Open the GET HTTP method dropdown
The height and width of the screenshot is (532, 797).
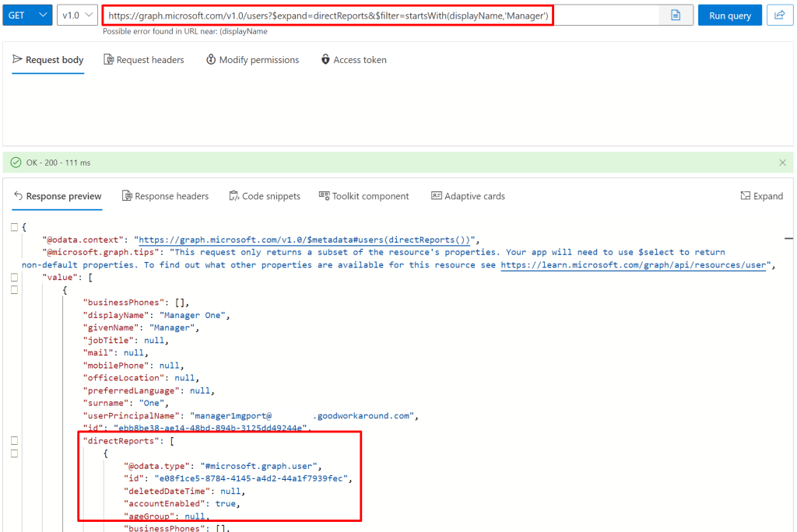coord(27,16)
